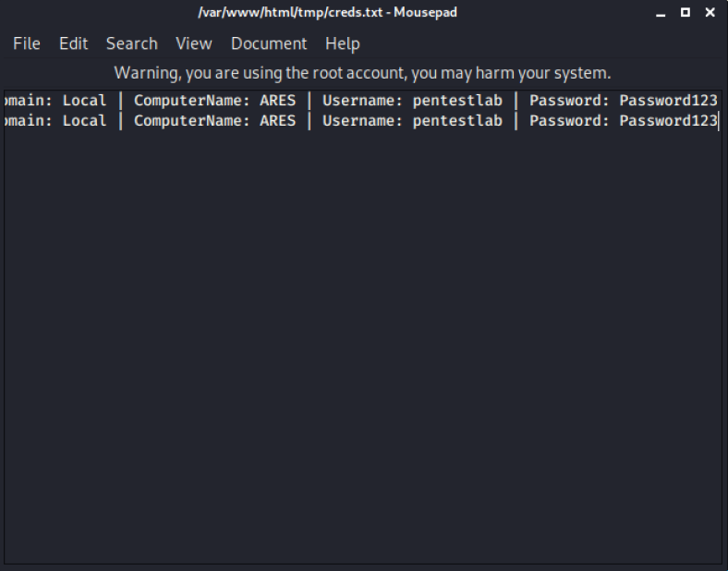Click the word Local in first line
The width and height of the screenshot is (728, 571).
click(84, 101)
